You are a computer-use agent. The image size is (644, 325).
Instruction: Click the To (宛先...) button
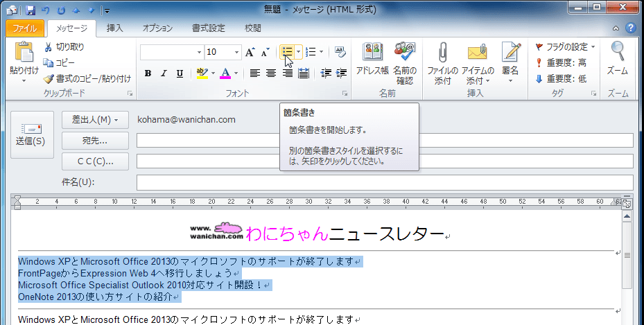[x=95, y=141]
